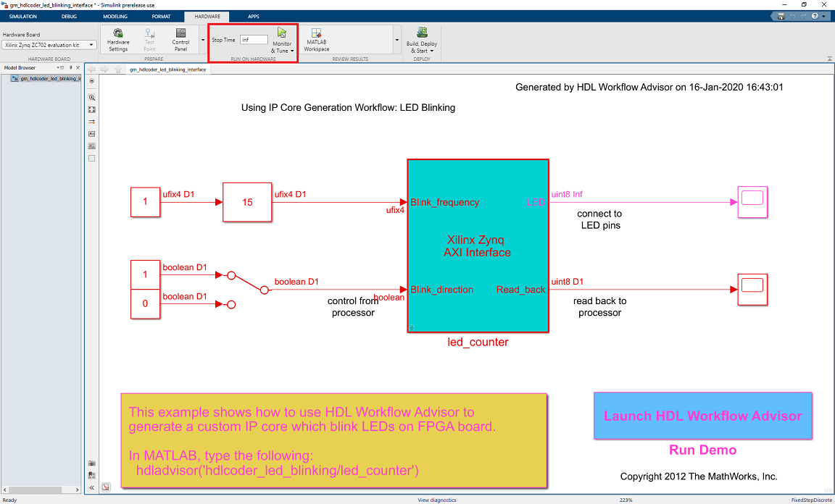Image resolution: width=835 pixels, height=504 pixels.
Task: Go up to parent with up arrow
Action: tap(118, 70)
